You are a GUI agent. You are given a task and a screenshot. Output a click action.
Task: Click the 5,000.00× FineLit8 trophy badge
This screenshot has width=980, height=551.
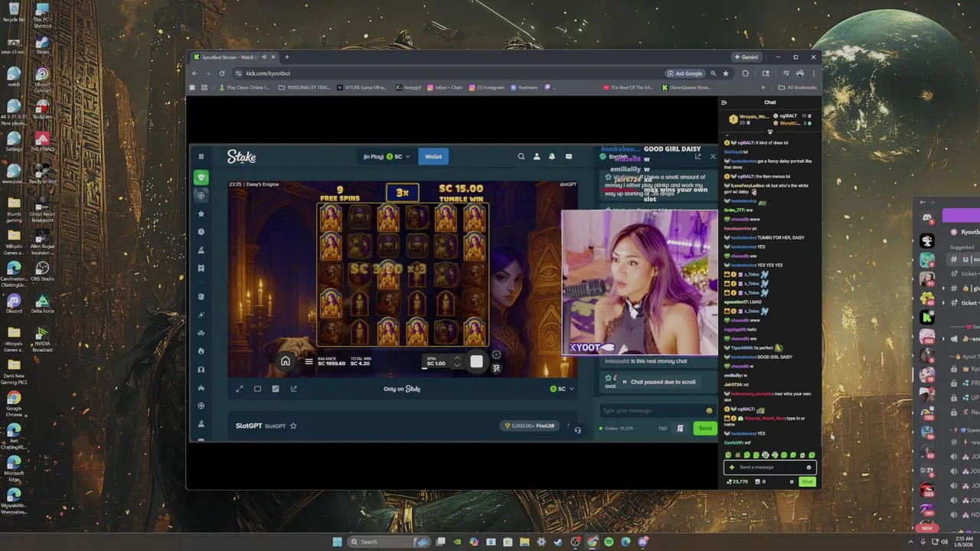point(530,426)
